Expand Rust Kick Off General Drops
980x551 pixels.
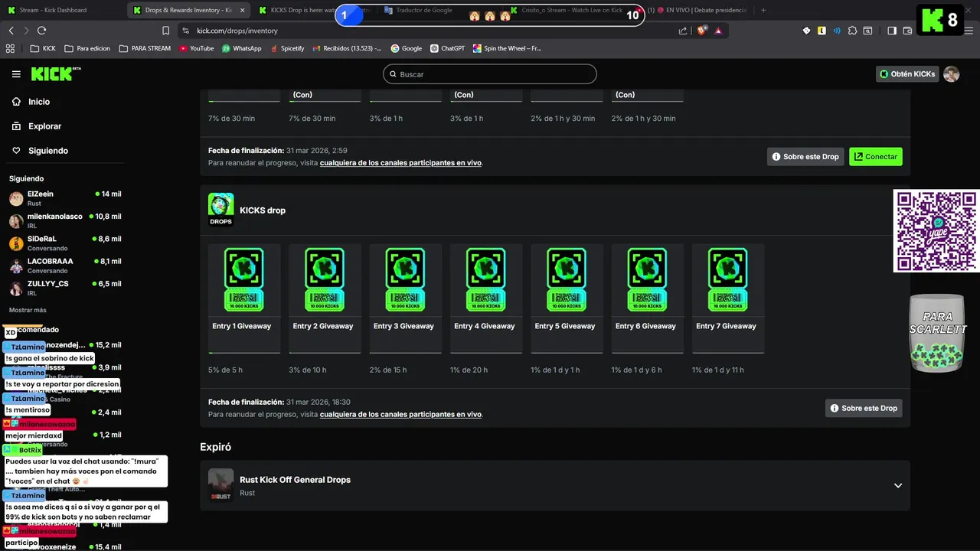[898, 485]
